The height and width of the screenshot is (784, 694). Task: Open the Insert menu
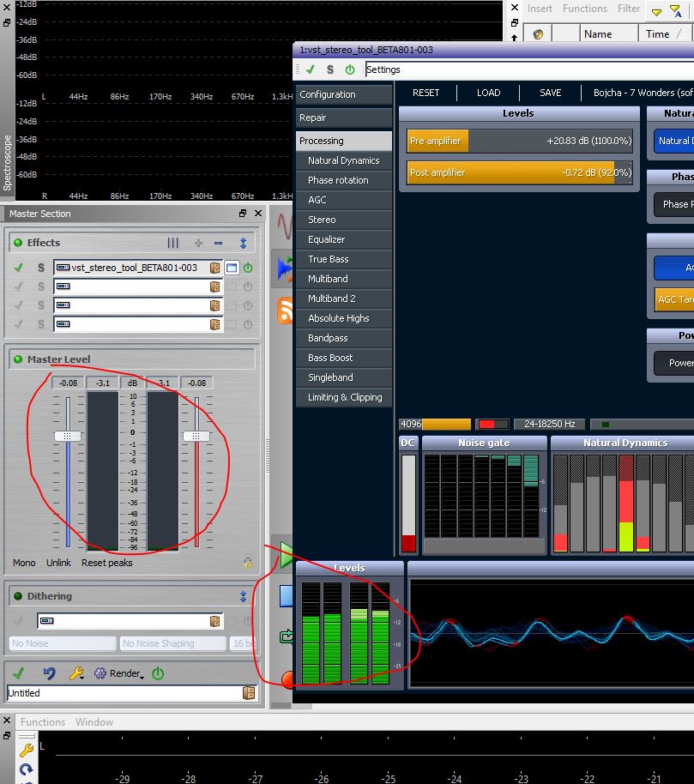click(x=540, y=9)
